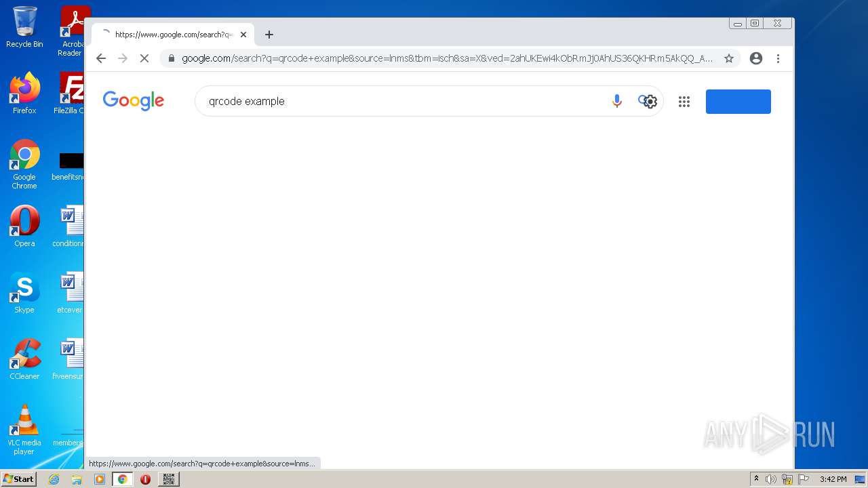The image size is (868, 488).
Task: Show desktop via the taskbar corner button
Action: (860, 479)
